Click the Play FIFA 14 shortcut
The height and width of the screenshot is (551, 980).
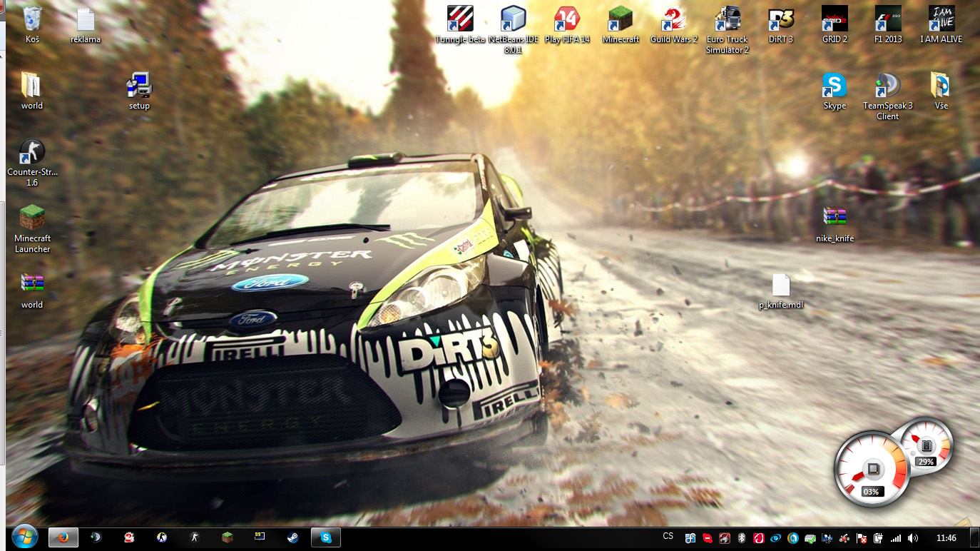[x=567, y=19]
